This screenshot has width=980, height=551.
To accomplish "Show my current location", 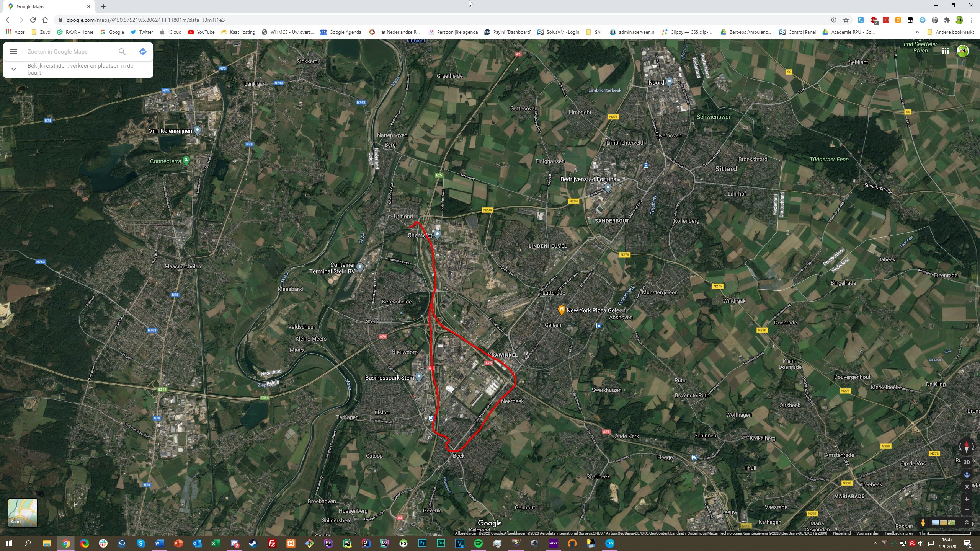I will [x=967, y=487].
